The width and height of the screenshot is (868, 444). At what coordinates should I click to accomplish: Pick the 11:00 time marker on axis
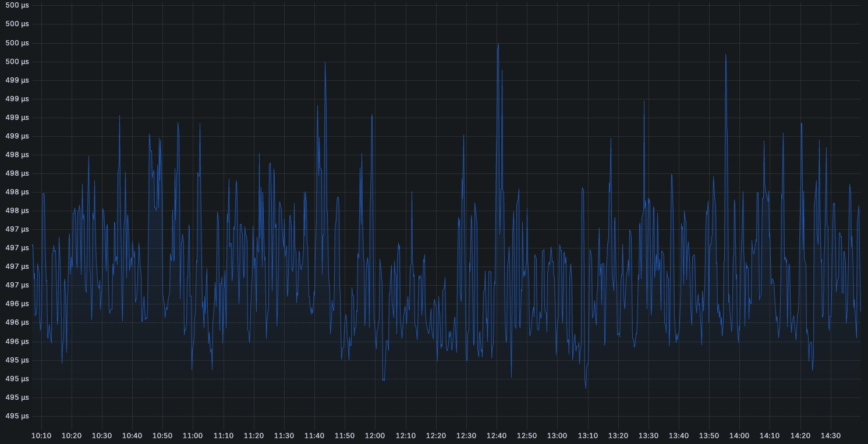(193, 436)
